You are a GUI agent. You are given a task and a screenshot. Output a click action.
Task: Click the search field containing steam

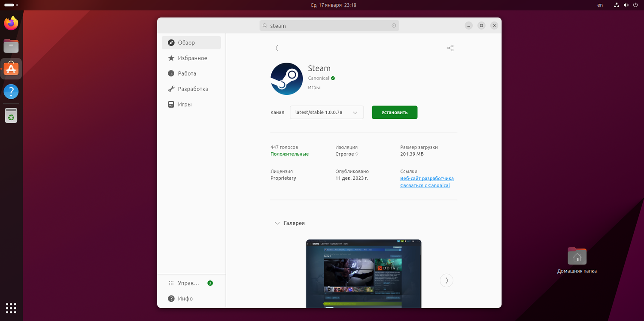(x=329, y=26)
